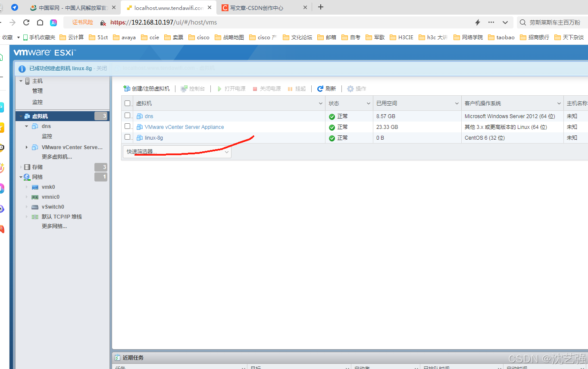Expand the VMware vCenter Serve... tree node
Viewport: 588px width, 369px height.
(x=26, y=147)
